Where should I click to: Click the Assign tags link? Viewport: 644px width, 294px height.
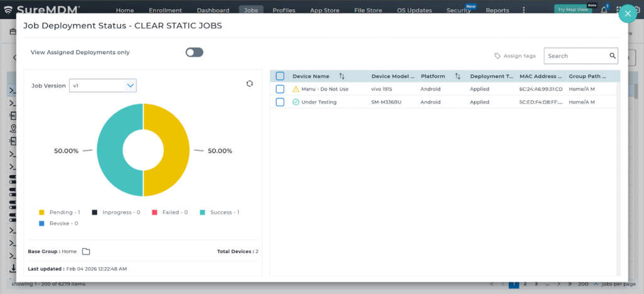tap(519, 56)
